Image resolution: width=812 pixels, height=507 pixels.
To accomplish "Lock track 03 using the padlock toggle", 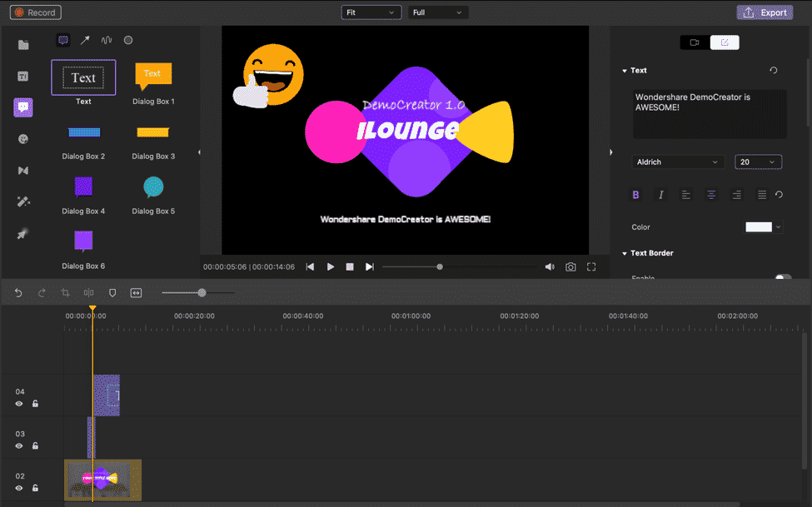I will pyautogui.click(x=34, y=446).
